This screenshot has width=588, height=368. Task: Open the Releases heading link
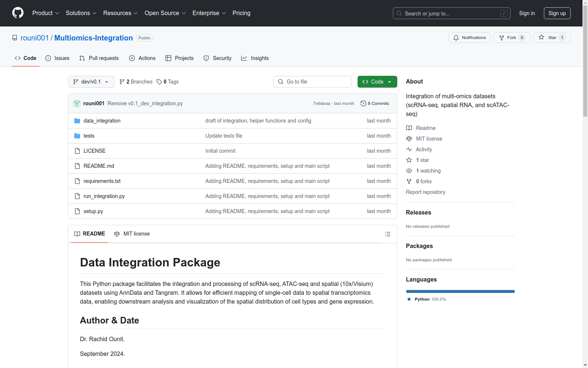[419, 212]
